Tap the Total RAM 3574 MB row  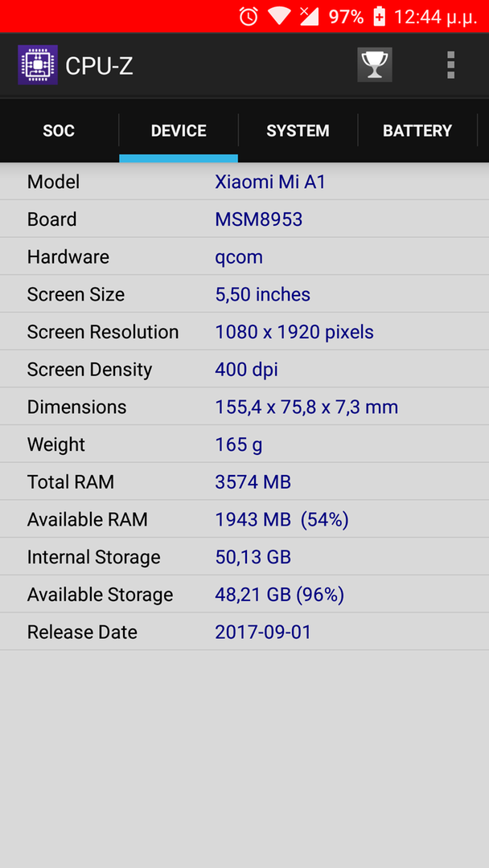click(244, 481)
